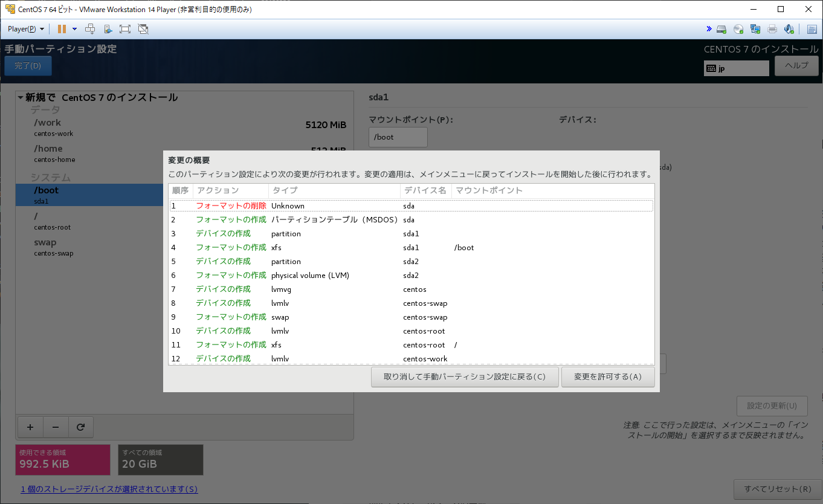Viewport: 823px width, 504px height.
Task: Switch to Unity mode using the toolbar icon
Action: pyautogui.click(x=143, y=29)
